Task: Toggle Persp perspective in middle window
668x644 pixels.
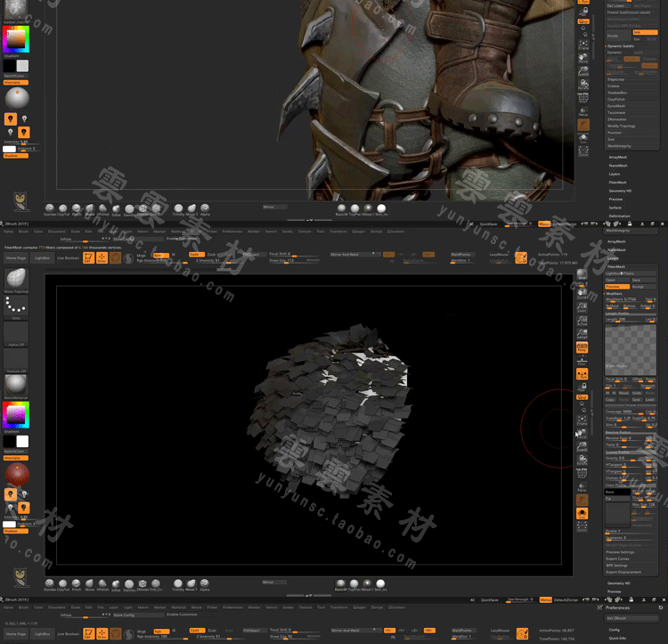Action: pyautogui.click(x=582, y=347)
